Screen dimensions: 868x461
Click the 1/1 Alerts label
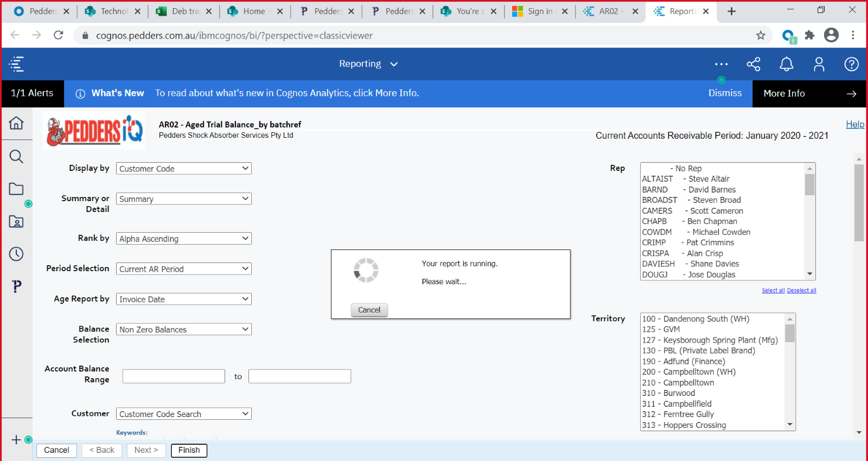pos(32,93)
